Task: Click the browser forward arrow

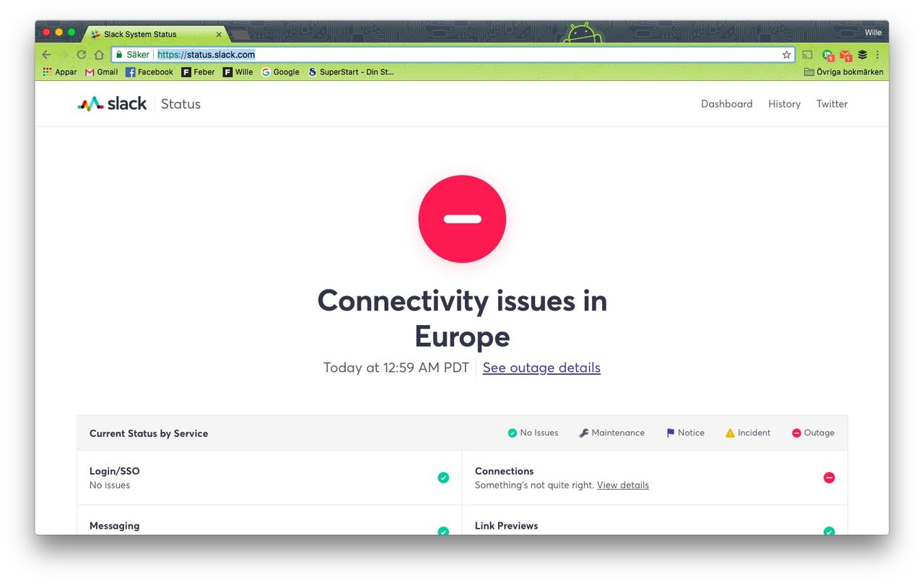Action: (x=64, y=55)
